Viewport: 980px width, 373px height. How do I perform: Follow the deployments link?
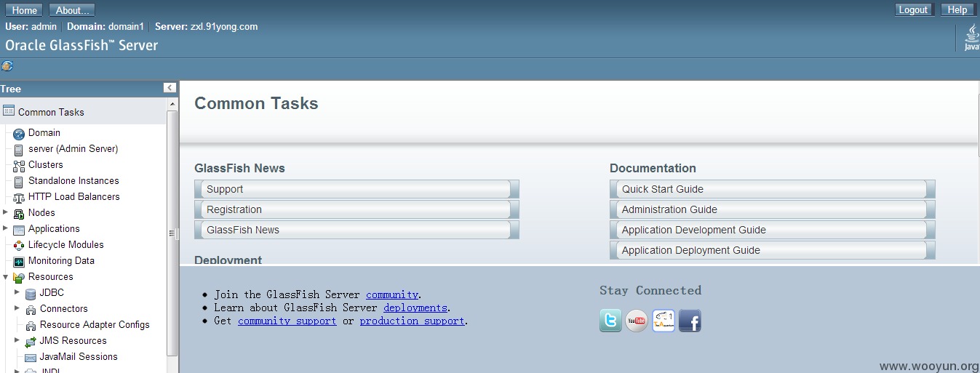tap(415, 308)
